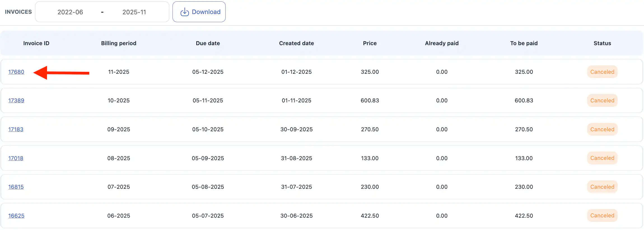
Task: Open invoice 16815
Action: (16, 187)
